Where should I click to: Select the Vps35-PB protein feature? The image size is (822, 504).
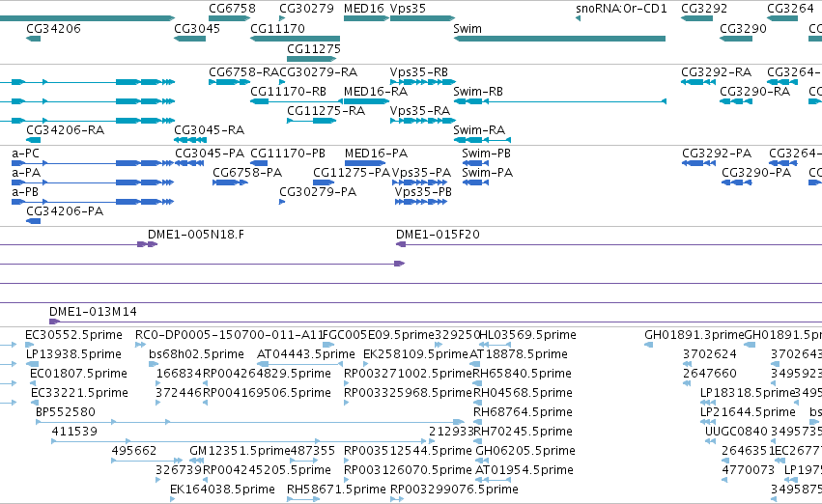point(421,202)
